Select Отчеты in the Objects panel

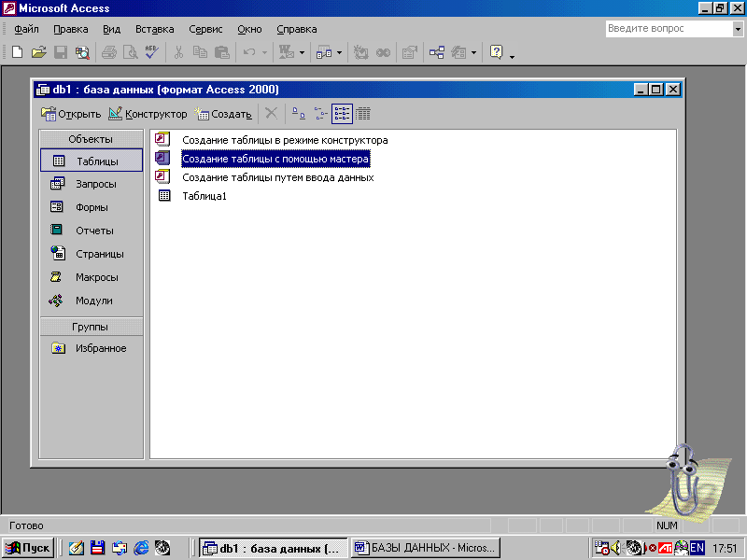tap(92, 231)
